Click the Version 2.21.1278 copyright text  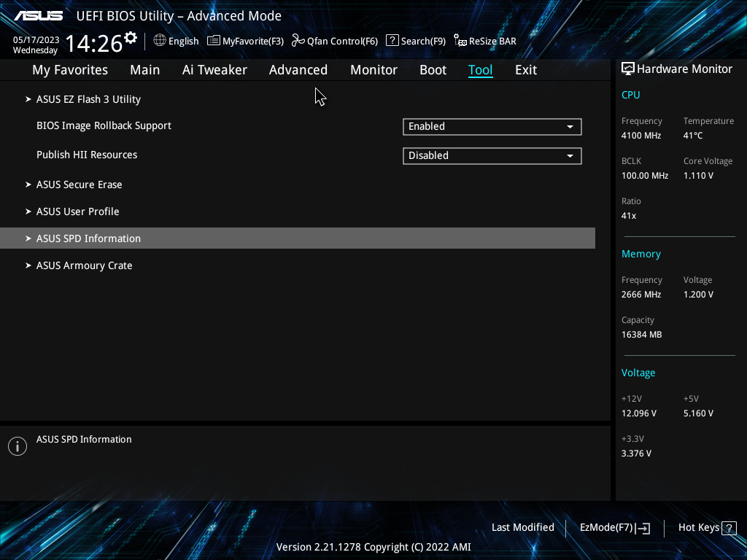pyautogui.click(x=373, y=547)
